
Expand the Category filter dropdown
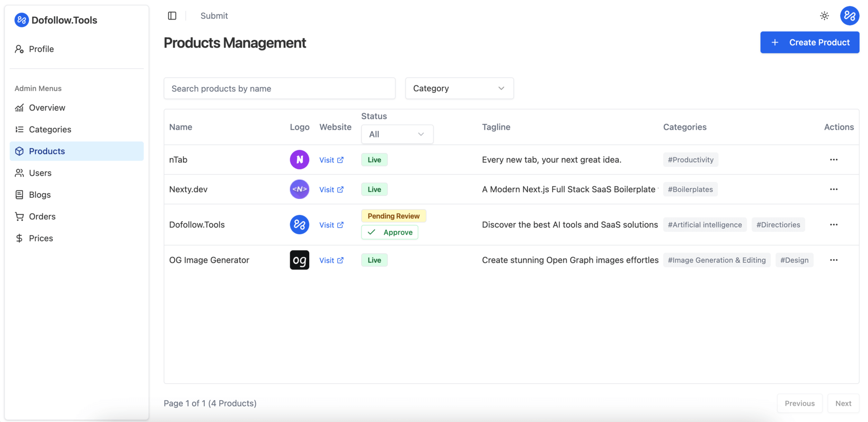click(459, 88)
